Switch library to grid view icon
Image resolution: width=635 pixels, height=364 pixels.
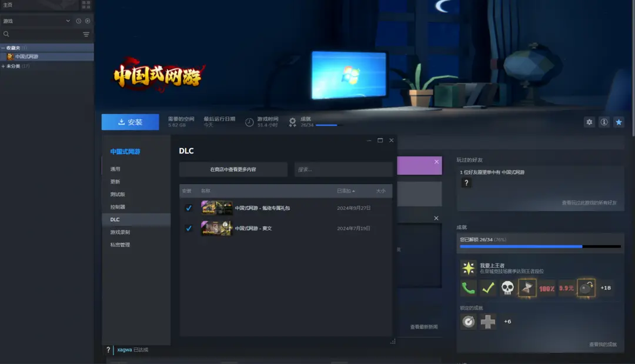click(86, 5)
